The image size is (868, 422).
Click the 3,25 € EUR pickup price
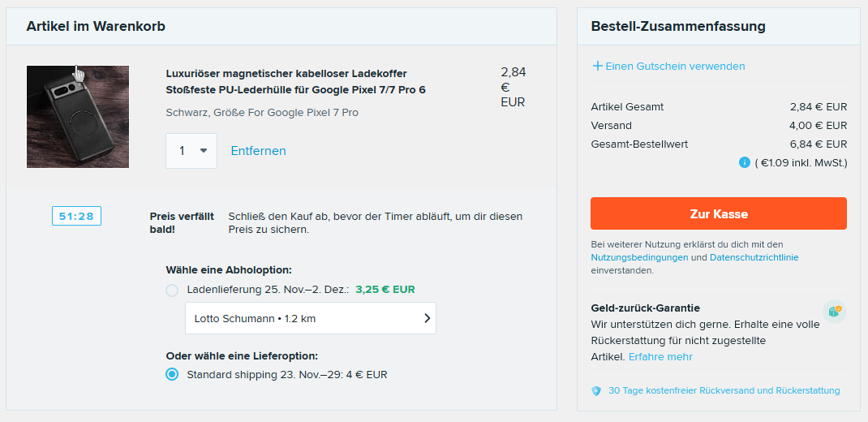coord(385,290)
